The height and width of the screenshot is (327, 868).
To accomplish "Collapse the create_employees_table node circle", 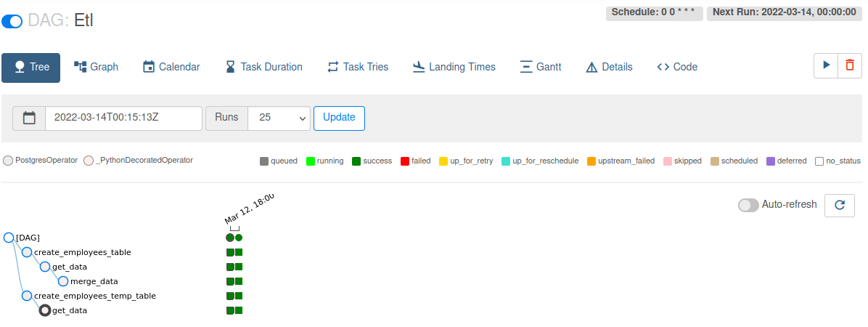I will point(27,252).
